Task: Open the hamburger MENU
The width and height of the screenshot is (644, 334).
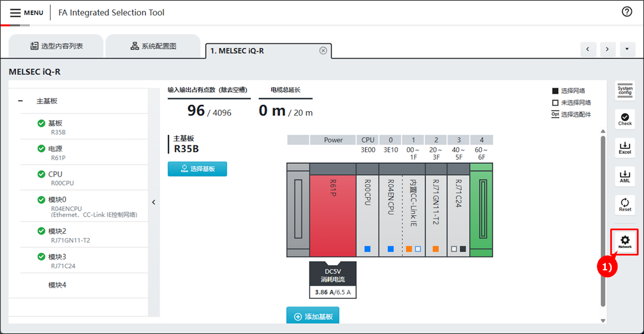Action: (x=26, y=13)
